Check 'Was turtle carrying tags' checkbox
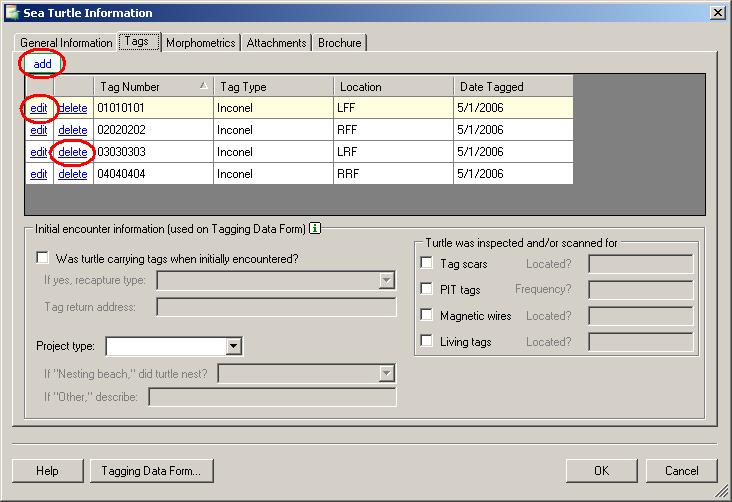Screen dimensions: 732x502 point(42,258)
